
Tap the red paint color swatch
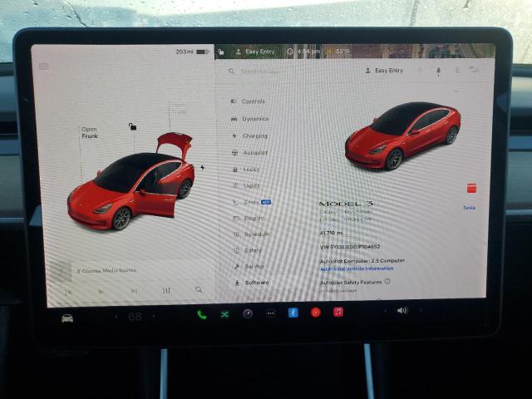tap(471, 188)
